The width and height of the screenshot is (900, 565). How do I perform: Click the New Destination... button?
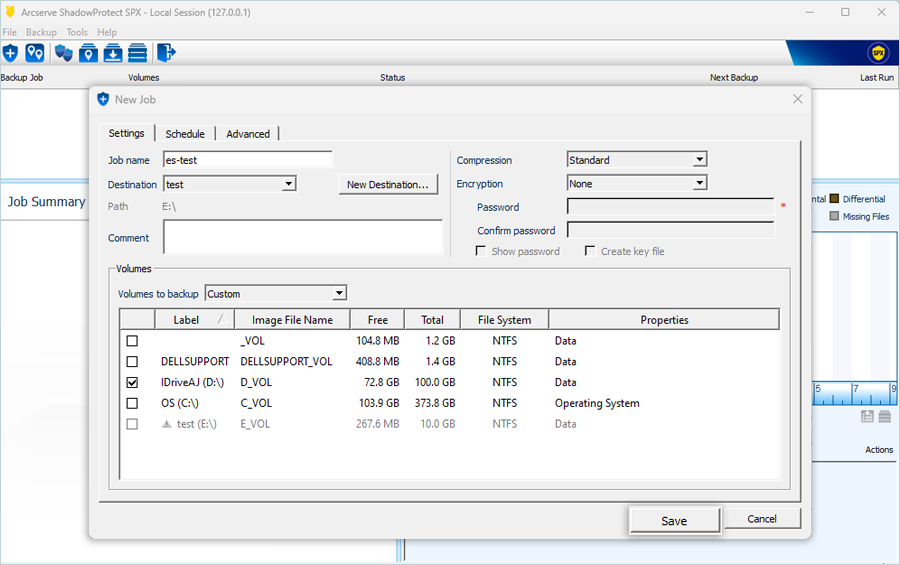pyautogui.click(x=387, y=184)
